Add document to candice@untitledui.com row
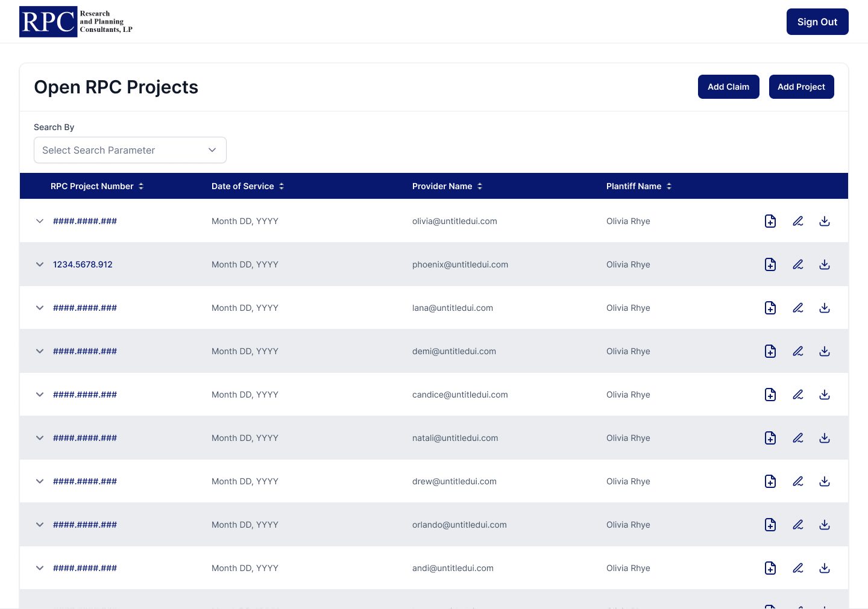868x609 pixels. pyautogui.click(x=770, y=395)
